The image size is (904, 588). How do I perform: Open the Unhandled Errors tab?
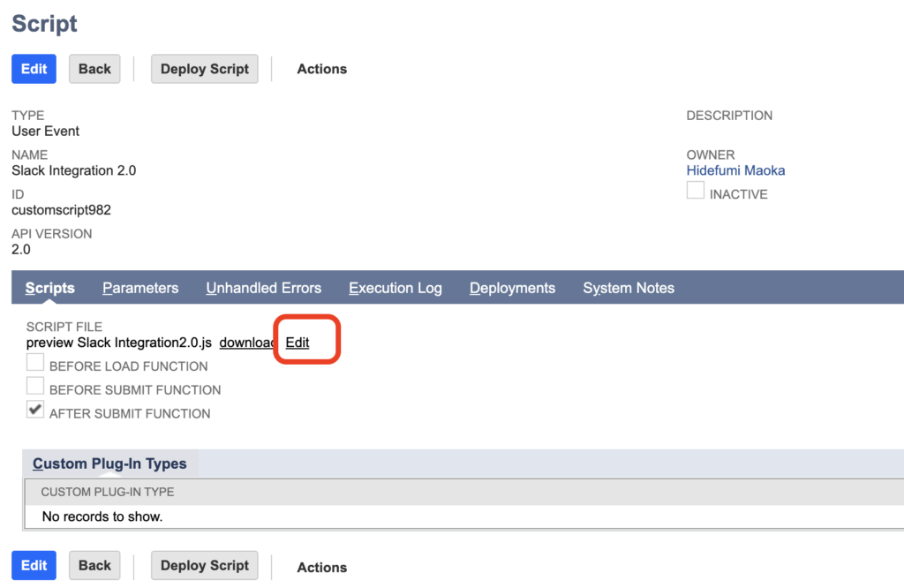(263, 288)
